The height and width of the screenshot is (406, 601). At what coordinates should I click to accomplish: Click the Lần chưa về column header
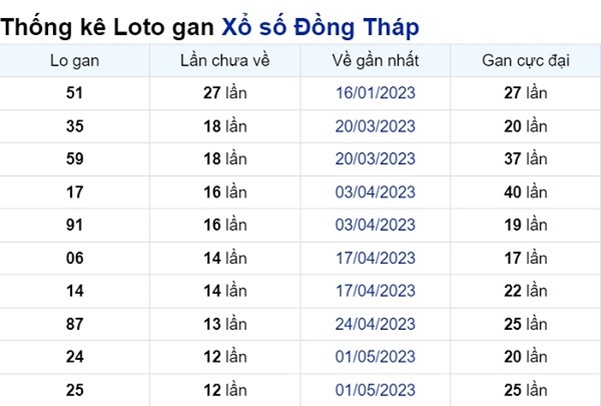point(225,61)
